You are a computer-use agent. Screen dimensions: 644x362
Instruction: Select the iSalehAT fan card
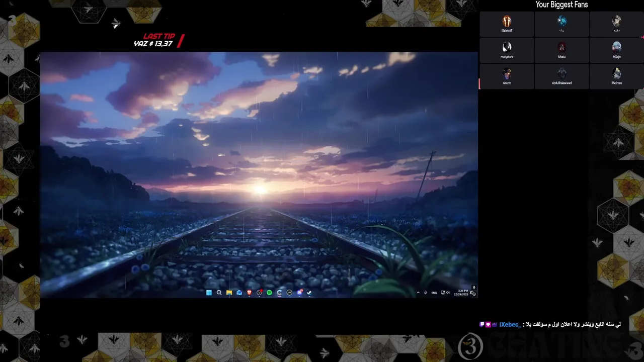pos(507,24)
